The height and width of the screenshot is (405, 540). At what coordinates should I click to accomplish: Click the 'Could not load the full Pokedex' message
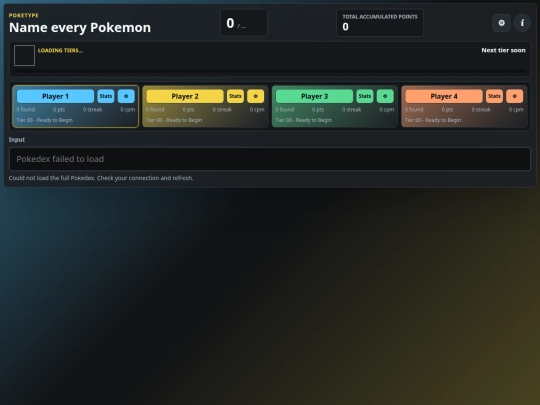tap(101, 178)
